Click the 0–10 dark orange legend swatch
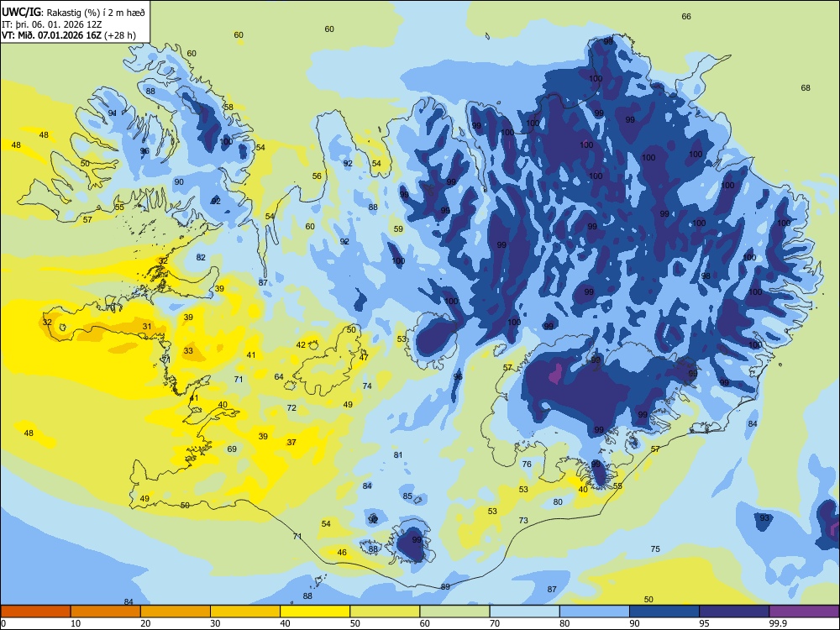 coord(35,612)
